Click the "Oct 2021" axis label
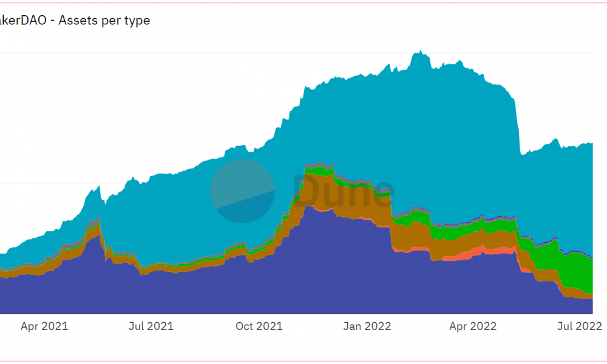Screen dimensions: 607x364 259,326
